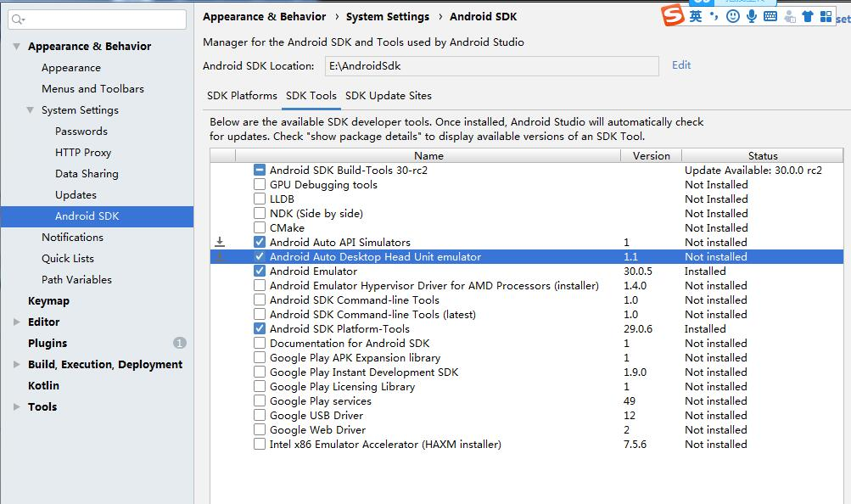The image size is (851, 504).
Task: Uncheck the Android Emulator checkbox
Action: [x=260, y=272]
